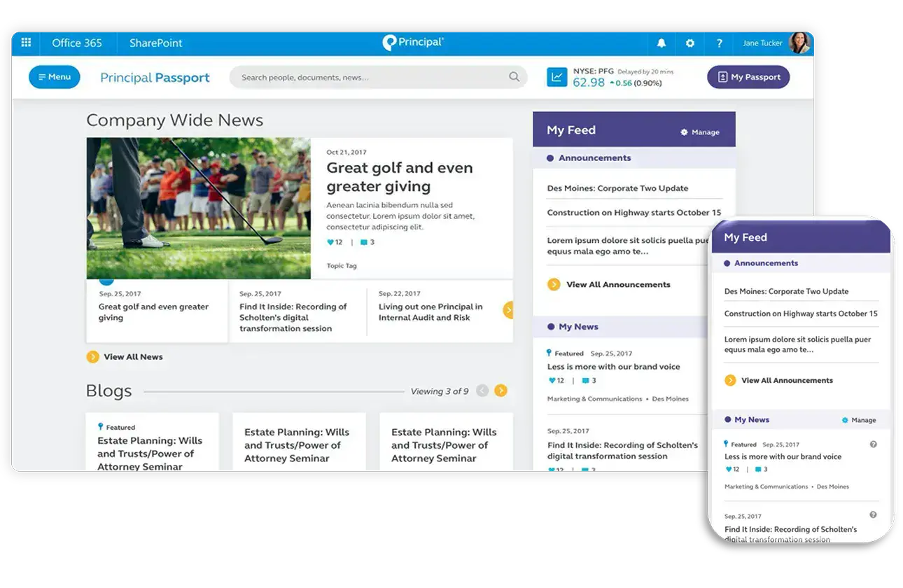Click the Principal logo in the header
The width and height of the screenshot is (903, 588).
412,43
